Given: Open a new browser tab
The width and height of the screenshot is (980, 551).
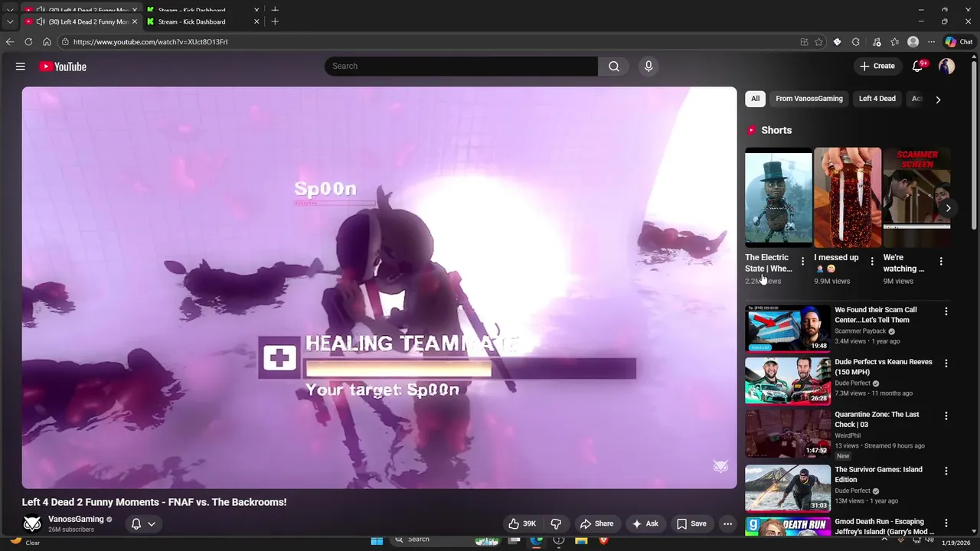Looking at the screenshot, I should (x=275, y=22).
